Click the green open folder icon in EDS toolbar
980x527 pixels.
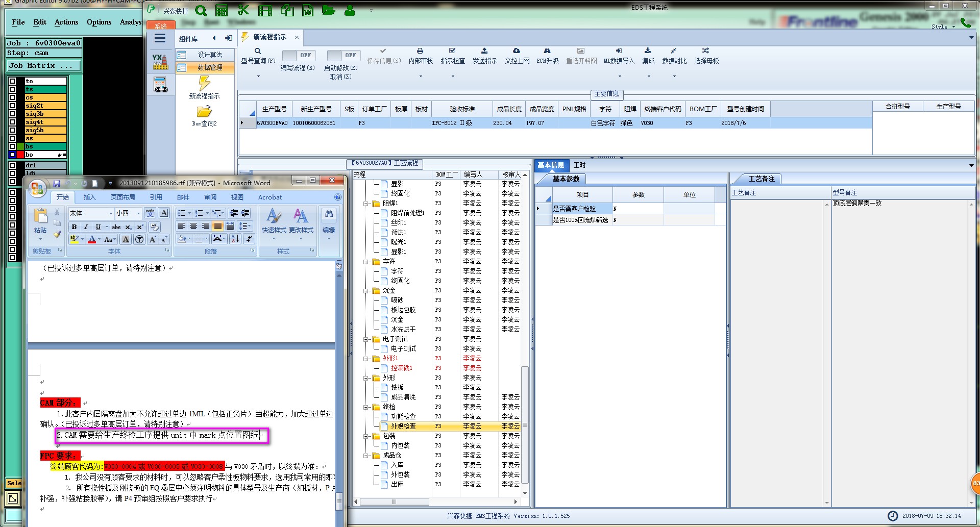329,10
